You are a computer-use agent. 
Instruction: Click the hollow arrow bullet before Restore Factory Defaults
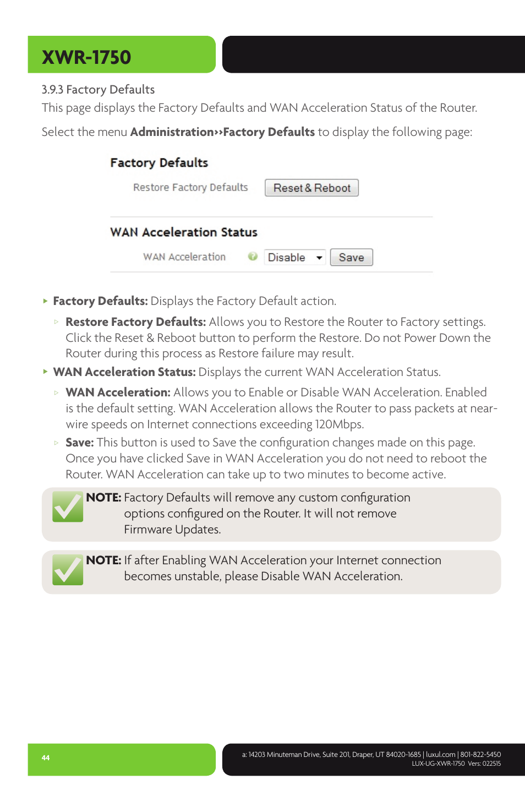(x=56, y=321)
